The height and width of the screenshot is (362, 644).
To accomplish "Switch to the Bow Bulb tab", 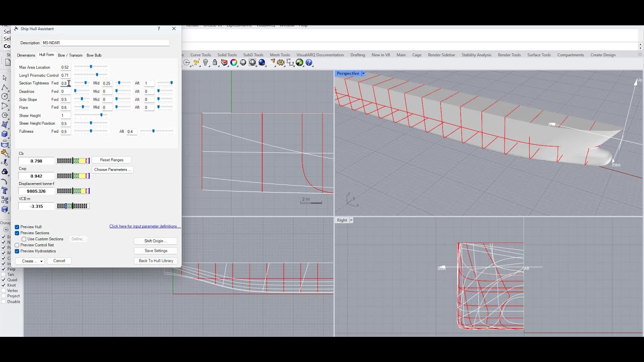I will coord(94,55).
